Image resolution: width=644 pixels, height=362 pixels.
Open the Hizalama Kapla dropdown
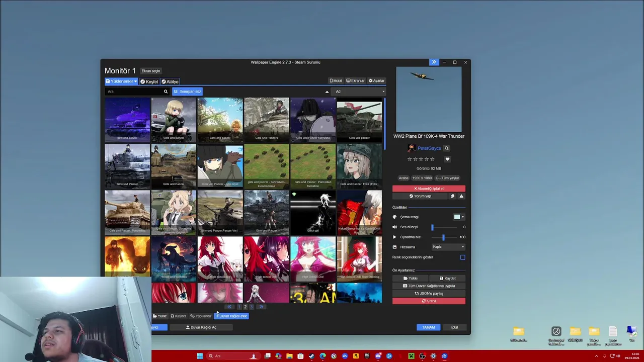pyautogui.click(x=448, y=247)
